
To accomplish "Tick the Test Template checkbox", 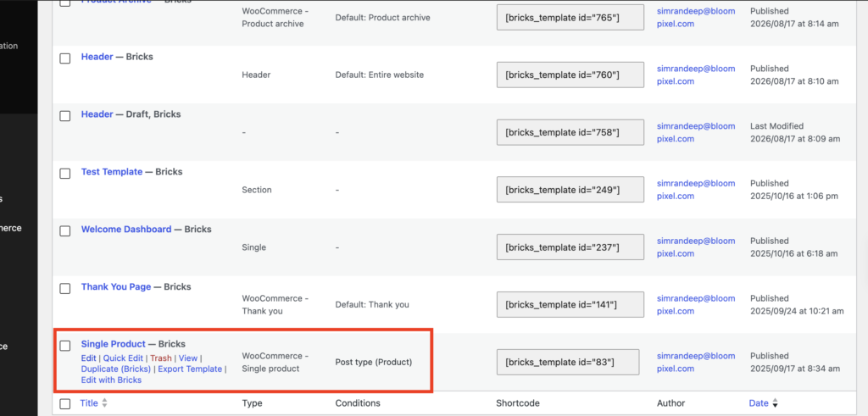I will [x=65, y=173].
